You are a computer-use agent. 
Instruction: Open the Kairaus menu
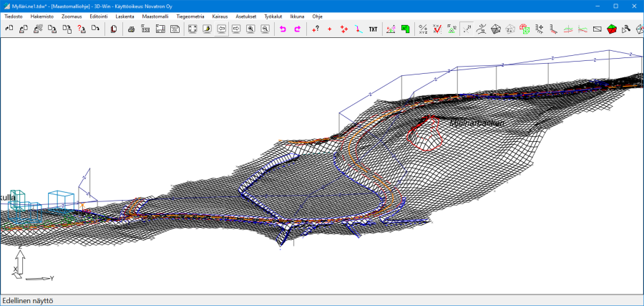(x=220, y=16)
